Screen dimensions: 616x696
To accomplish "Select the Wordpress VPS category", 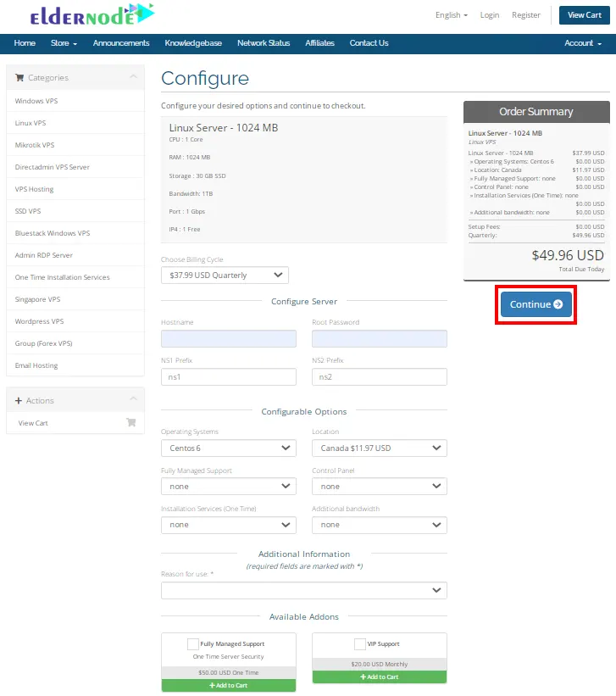I will click(75, 321).
